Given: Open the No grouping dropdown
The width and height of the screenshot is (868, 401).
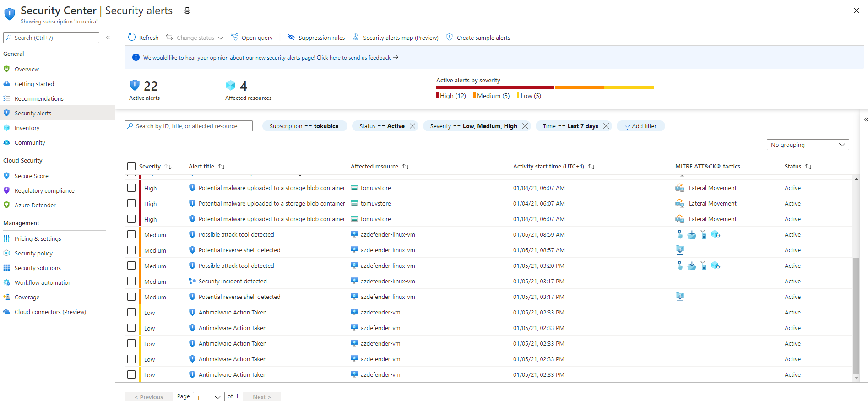Looking at the screenshot, I should point(808,145).
